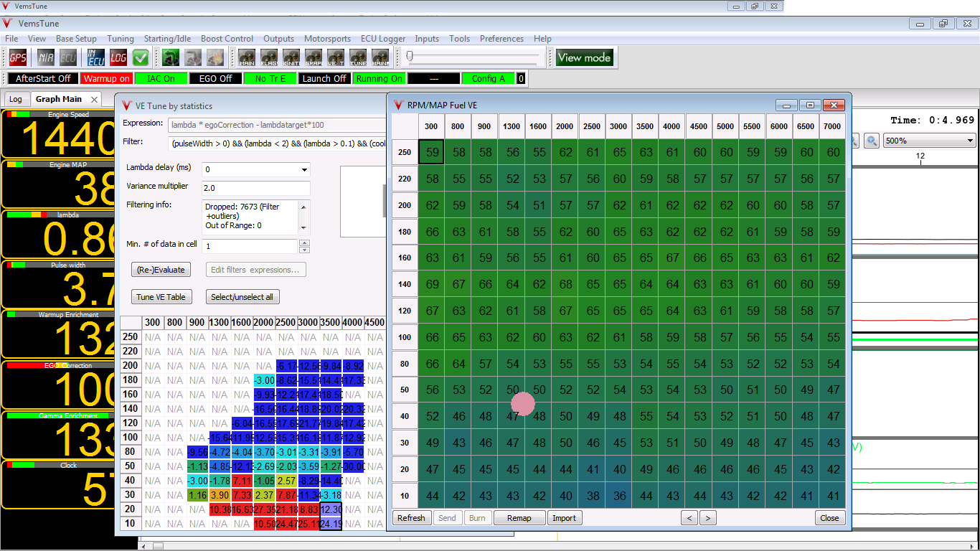This screenshot has height=551, width=980.
Task: Click the Engine Speed gauge
Action: 57,133
